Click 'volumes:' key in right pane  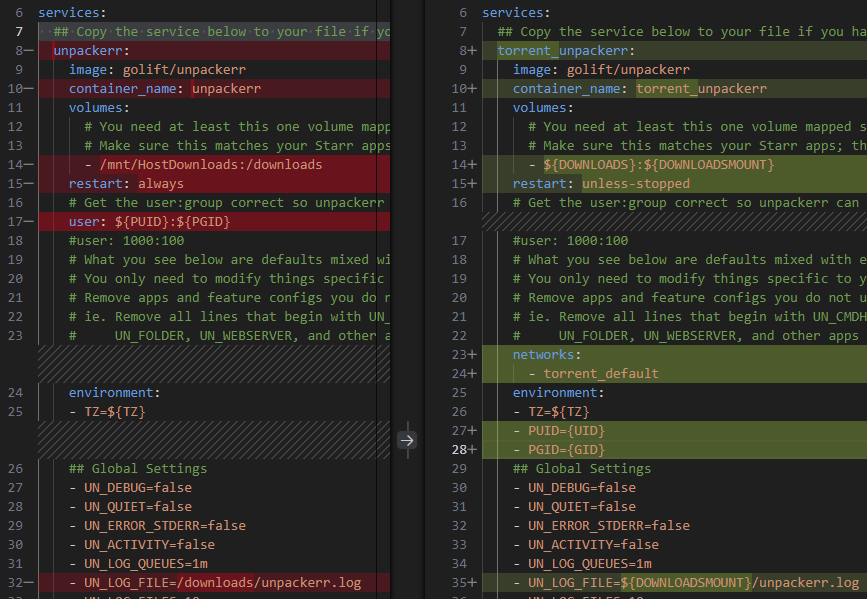point(543,108)
